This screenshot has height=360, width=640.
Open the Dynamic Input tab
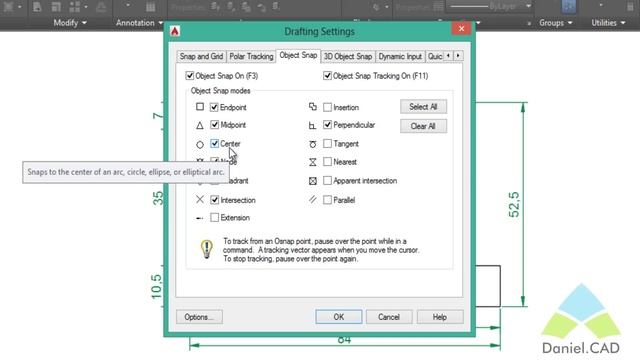click(x=400, y=56)
